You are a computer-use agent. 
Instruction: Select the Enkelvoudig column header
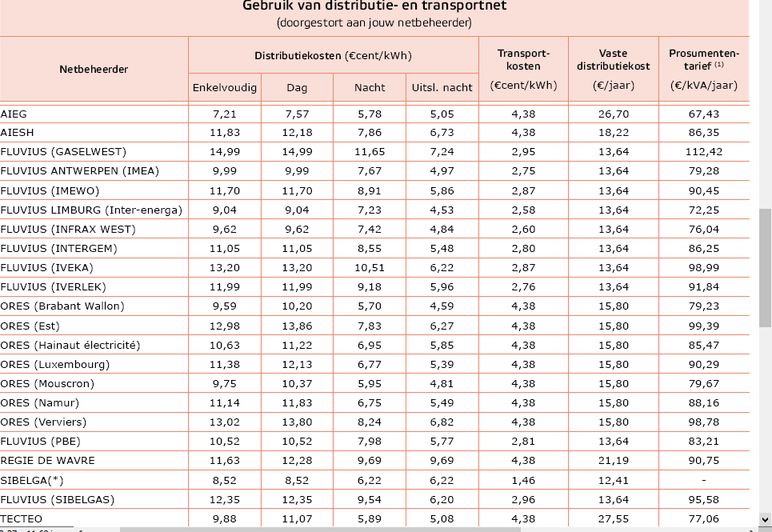point(225,87)
